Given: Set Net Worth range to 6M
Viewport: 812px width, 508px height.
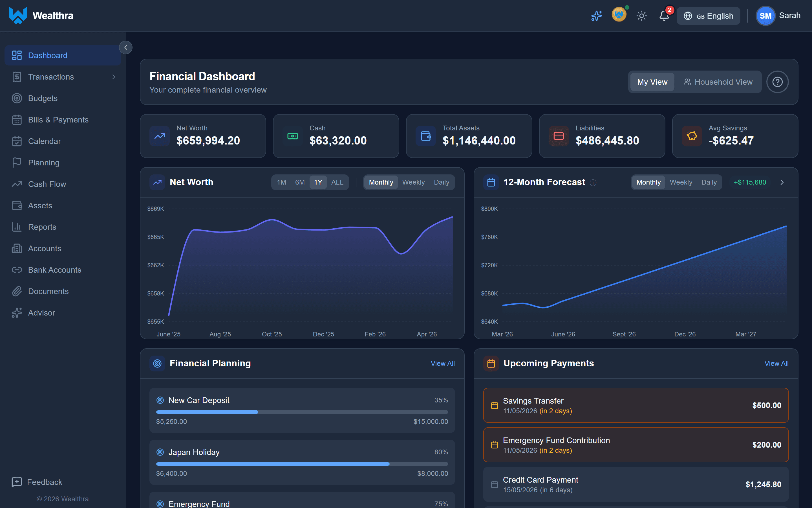Looking at the screenshot, I should click(300, 182).
